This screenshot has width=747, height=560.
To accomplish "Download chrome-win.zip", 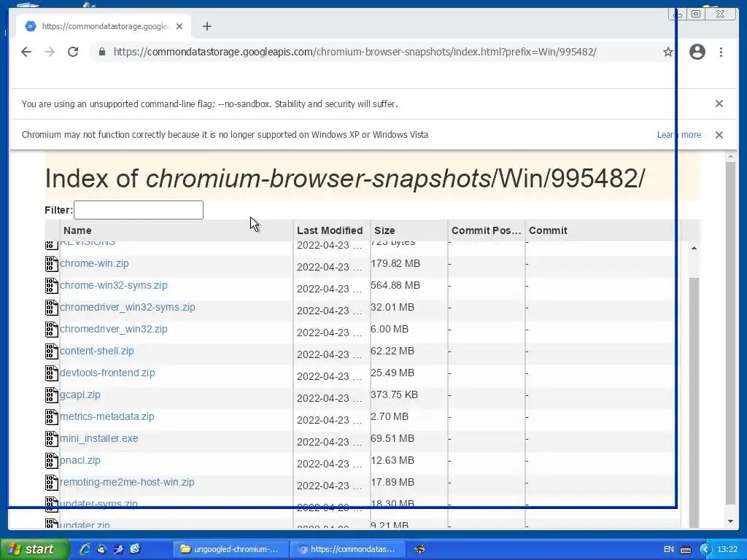I will click(x=94, y=263).
